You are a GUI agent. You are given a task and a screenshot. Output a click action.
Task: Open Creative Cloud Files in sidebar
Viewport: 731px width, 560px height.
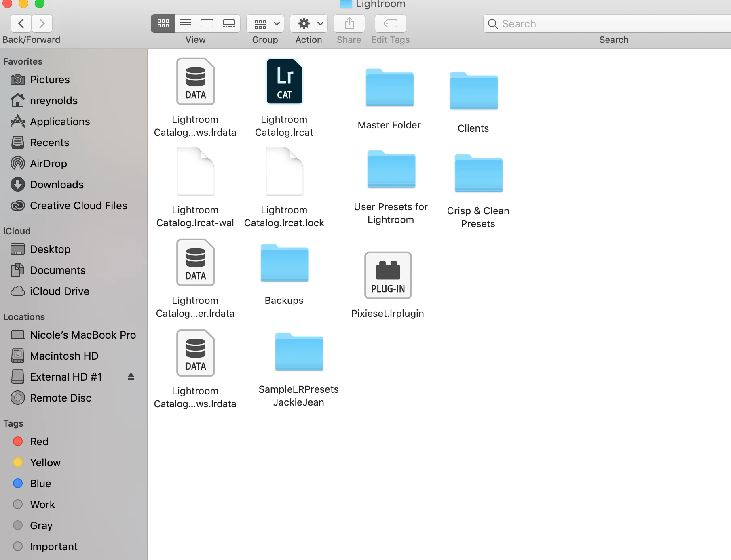[x=74, y=206]
